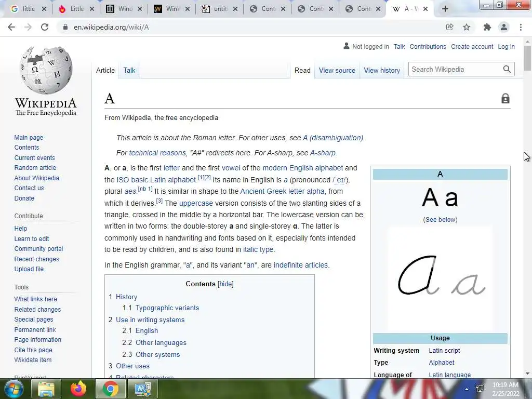This screenshot has height=399, width=532.
Task: Follow the A-sharp link
Action: coord(323,153)
